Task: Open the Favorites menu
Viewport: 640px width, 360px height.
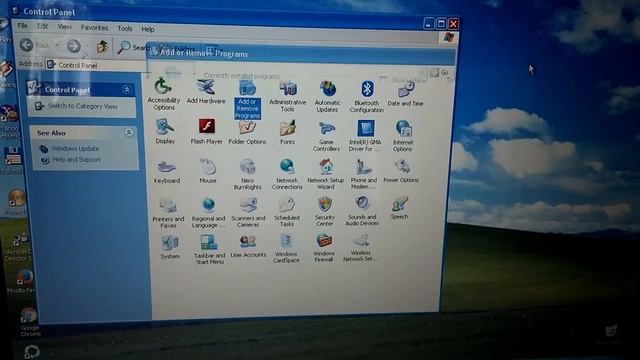Action: [x=94, y=27]
